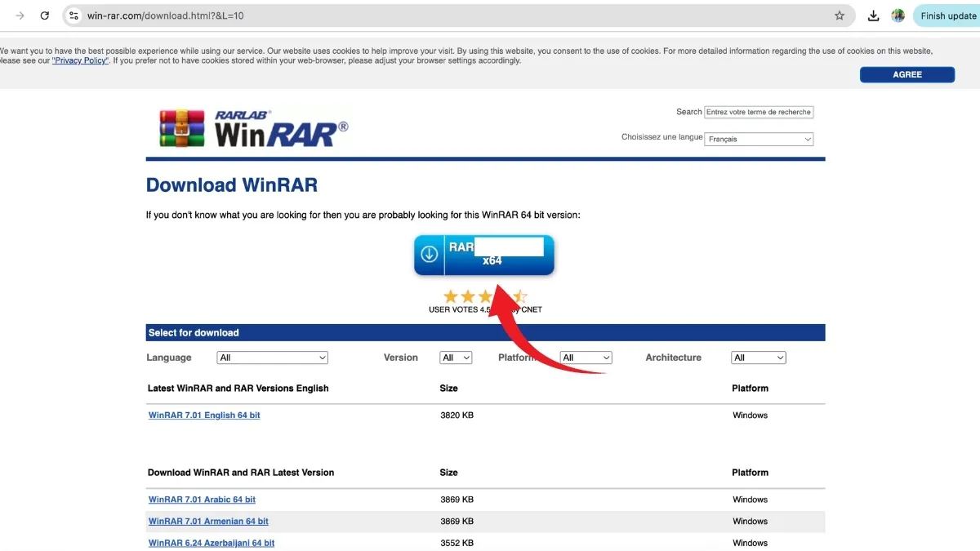980x551 pixels.
Task: Click the Finish update button
Action: click(x=947, y=16)
